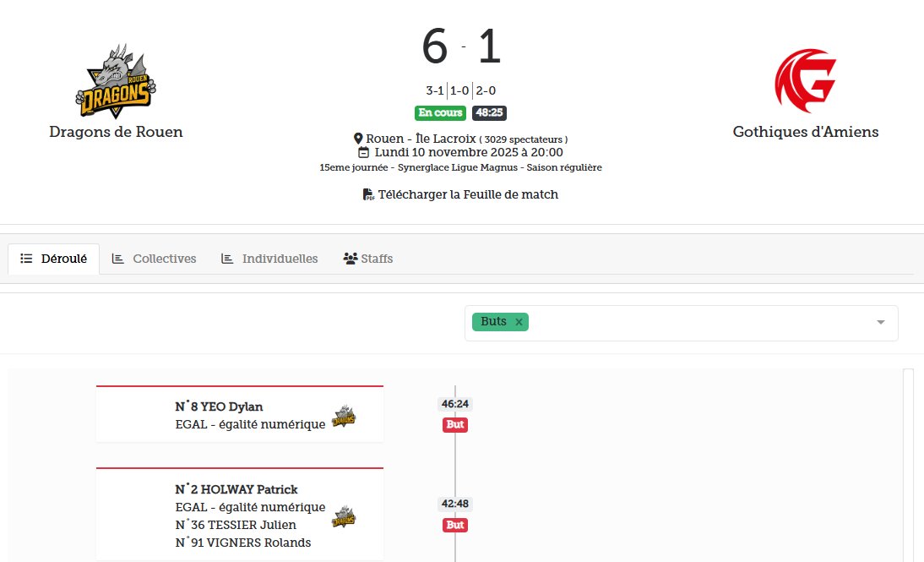Click the people icon in Staffs tab
The height and width of the screenshot is (562, 924).
[351, 259]
